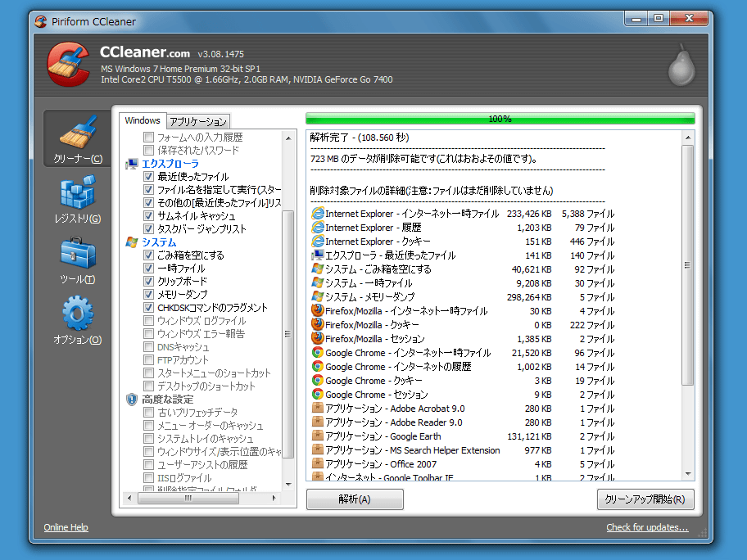Click the システム Windows flag icon in checklist
The image size is (747, 560).
tap(132, 242)
